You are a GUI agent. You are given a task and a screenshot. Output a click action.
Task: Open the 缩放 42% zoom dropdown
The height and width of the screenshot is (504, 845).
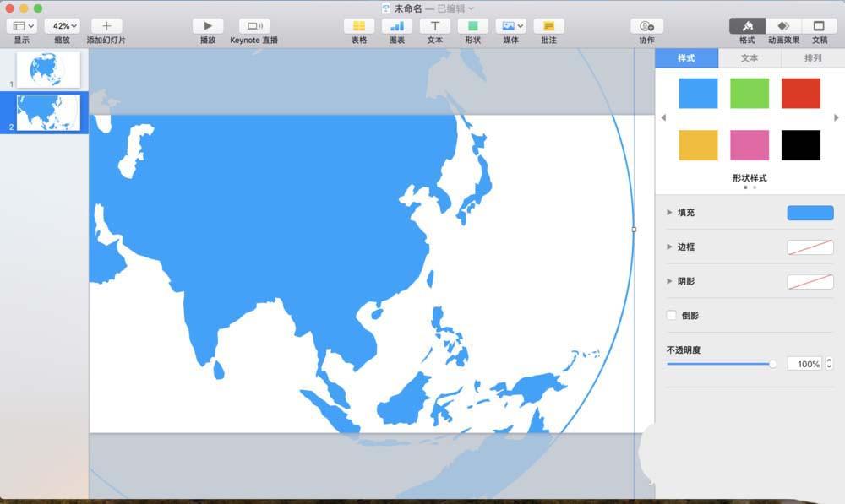[x=63, y=25]
